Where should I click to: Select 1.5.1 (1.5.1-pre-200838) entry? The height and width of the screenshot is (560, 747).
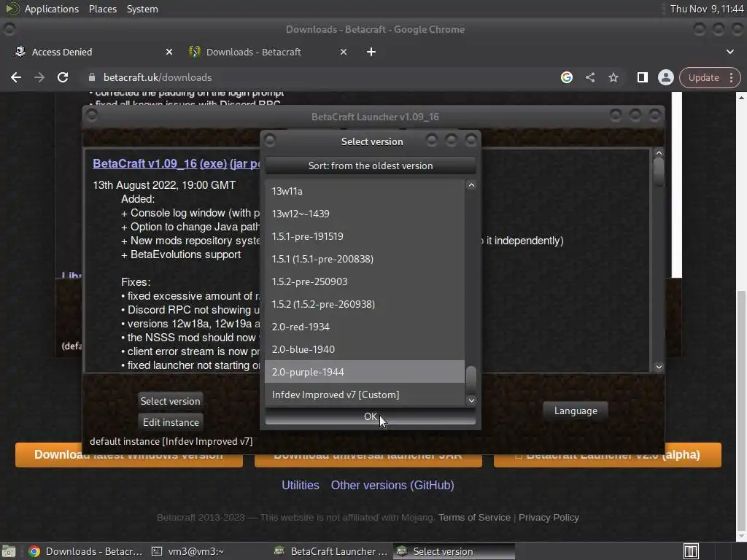tap(365, 259)
